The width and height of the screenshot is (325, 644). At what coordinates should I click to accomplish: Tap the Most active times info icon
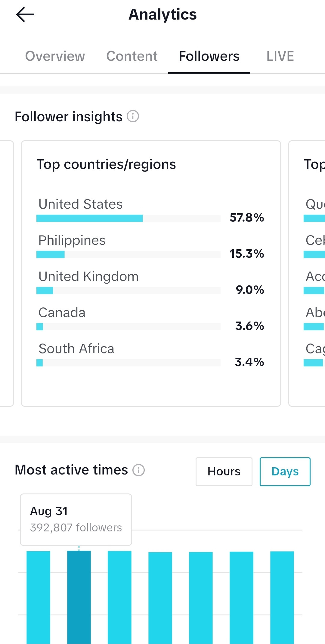tap(139, 470)
